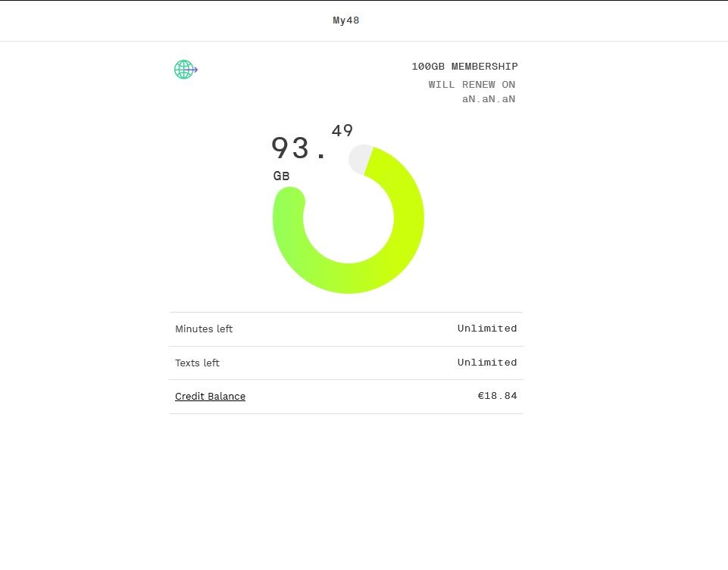Click the €18.84 credit amount
The width and height of the screenshot is (728, 570).
(x=497, y=396)
